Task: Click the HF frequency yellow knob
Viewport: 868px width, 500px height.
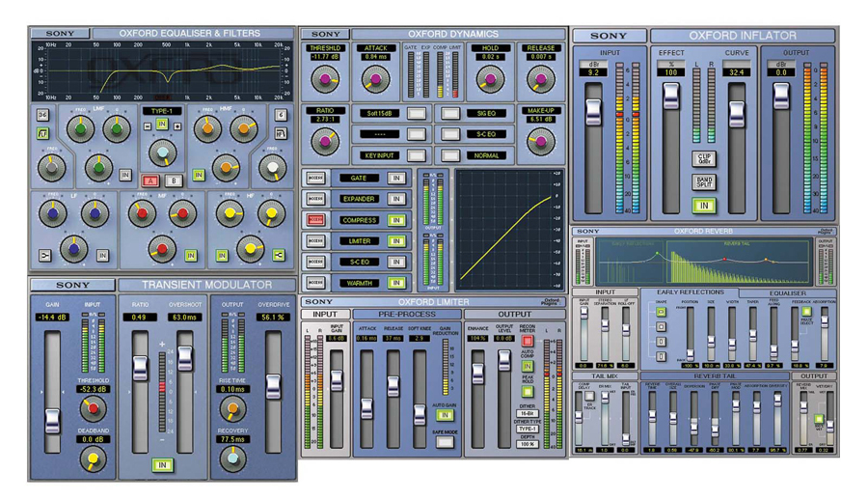Action: pyautogui.click(x=230, y=213)
